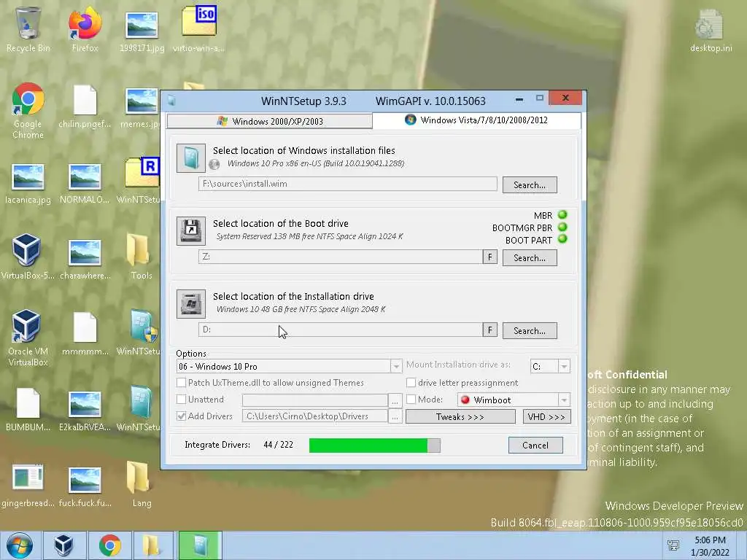747x560 pixels.
Task: Click the empty Unattend path field
Action: (315, 400)
